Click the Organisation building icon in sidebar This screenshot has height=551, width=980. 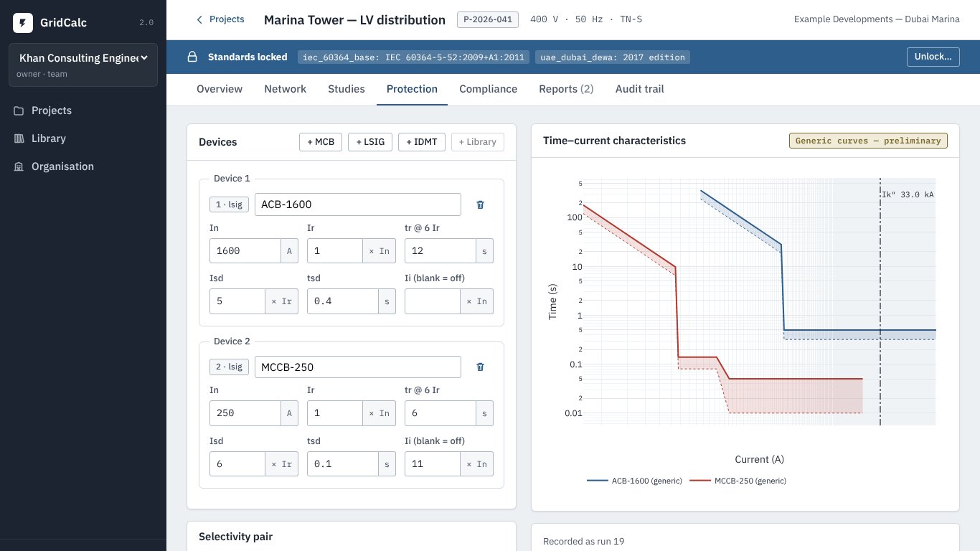coord(19,166)
